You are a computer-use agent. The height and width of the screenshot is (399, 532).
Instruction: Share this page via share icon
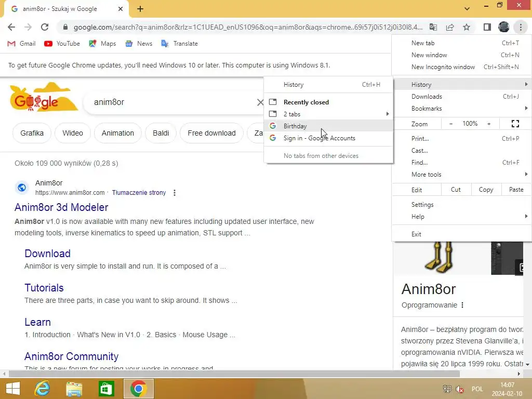tap(450, 27)
